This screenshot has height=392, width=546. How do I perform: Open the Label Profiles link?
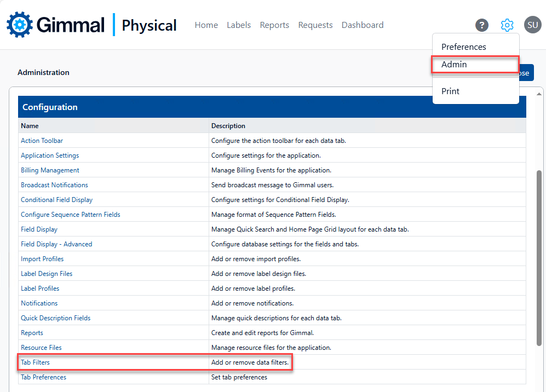pyautogui.click(x=40, y=289)
